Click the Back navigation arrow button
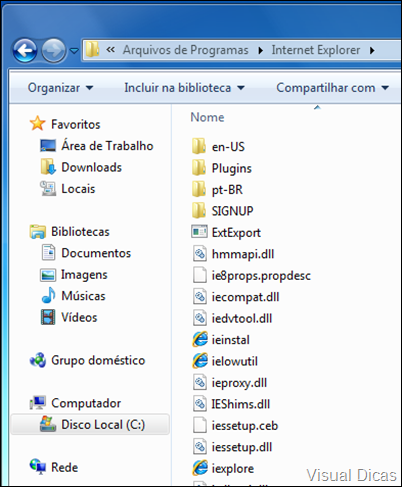 25,51
